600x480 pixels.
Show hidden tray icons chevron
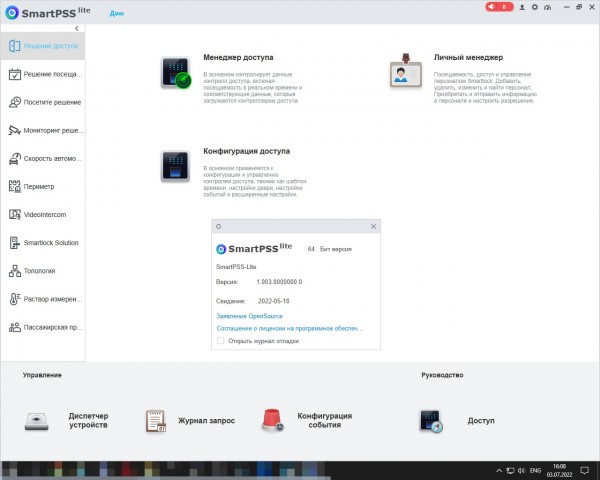(499, 470)
